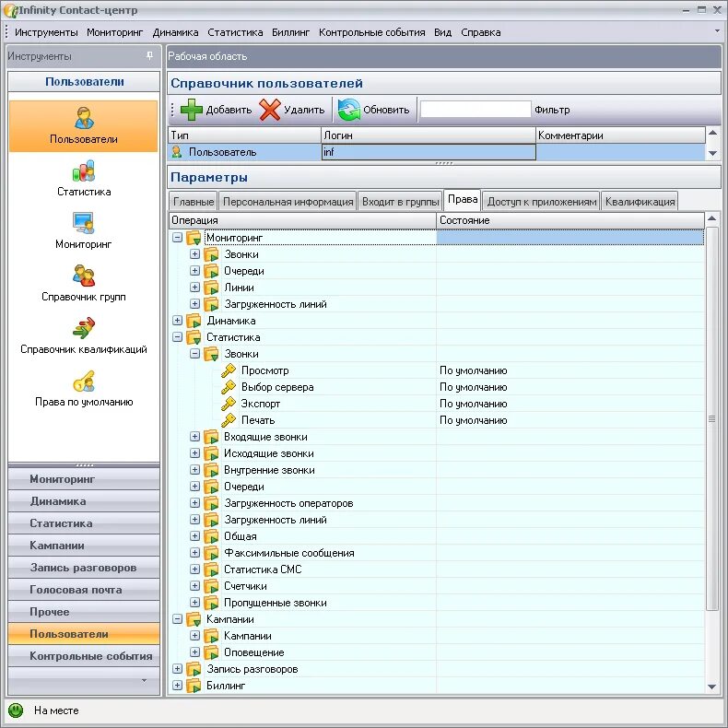Expand the Входящие звонки node
728x728 pixels.
click(195, 437)
